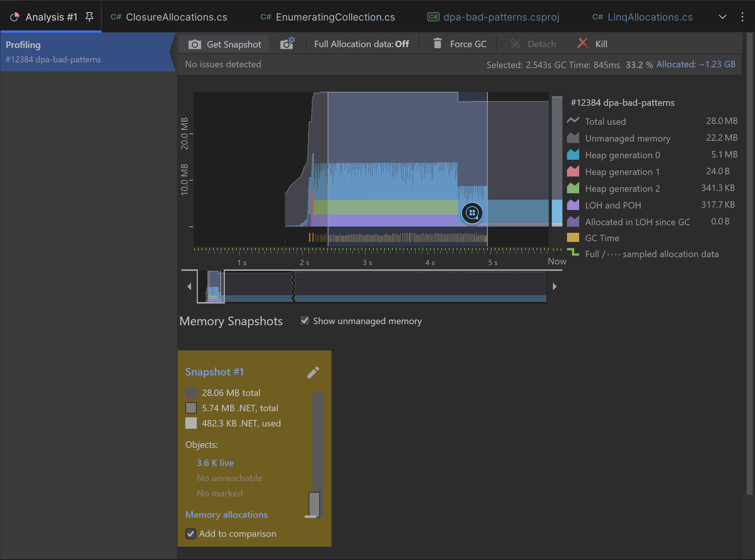This screenshot has width=755, height=560.
Task: Click the round snapshot marker on chart
Action: point(472,213)
